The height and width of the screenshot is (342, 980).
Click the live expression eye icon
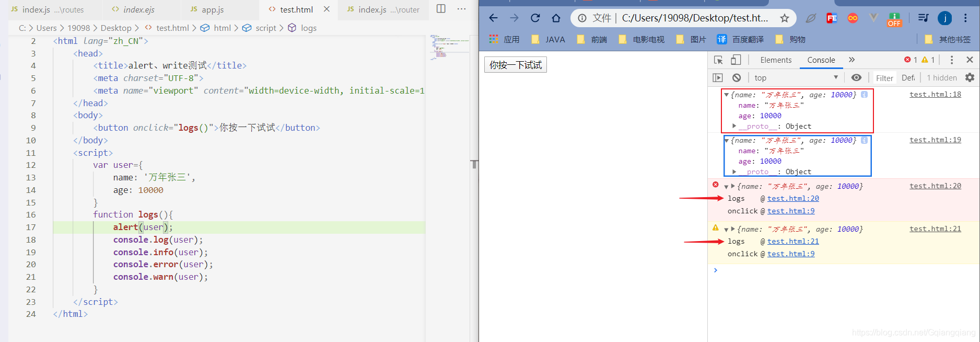[856, 77]
